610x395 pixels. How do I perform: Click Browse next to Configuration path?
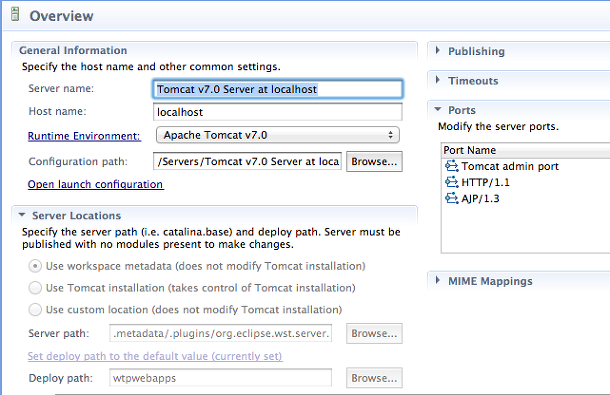374,162
